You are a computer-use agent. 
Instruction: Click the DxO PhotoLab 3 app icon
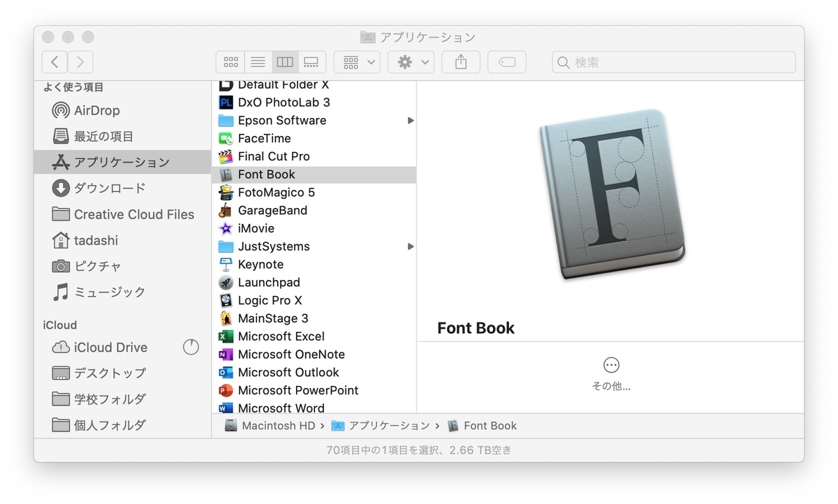226,102
